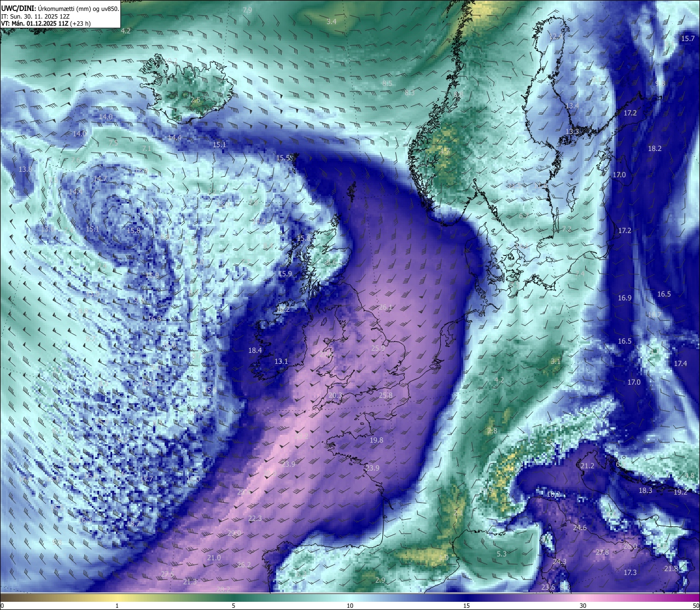Click the 10 tick on the colour scale
The image size is (700, 610).
pos(350,605)
